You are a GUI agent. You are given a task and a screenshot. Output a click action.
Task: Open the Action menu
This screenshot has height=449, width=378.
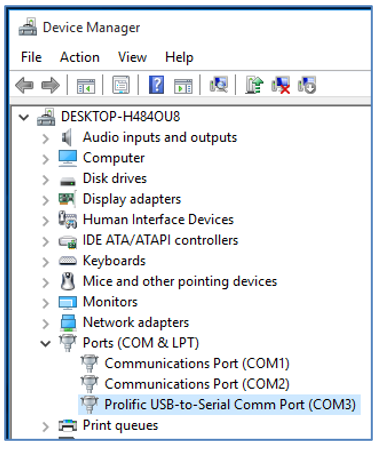80,57
